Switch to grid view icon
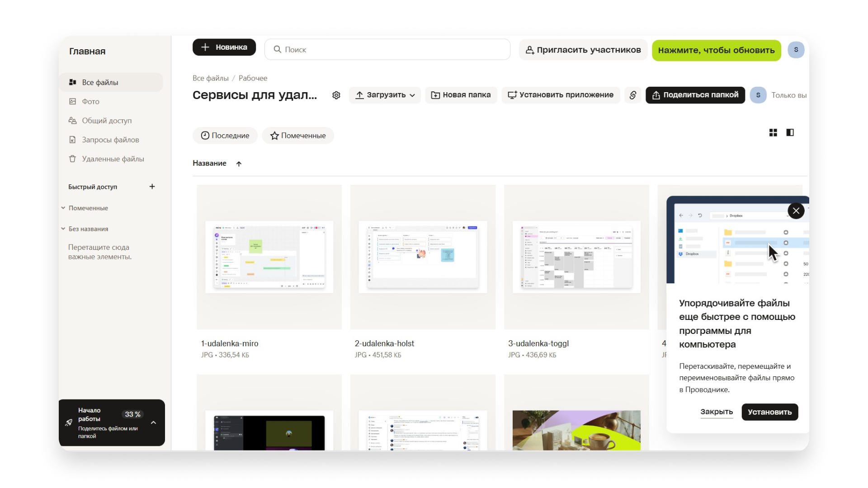 tap(773, 132)
